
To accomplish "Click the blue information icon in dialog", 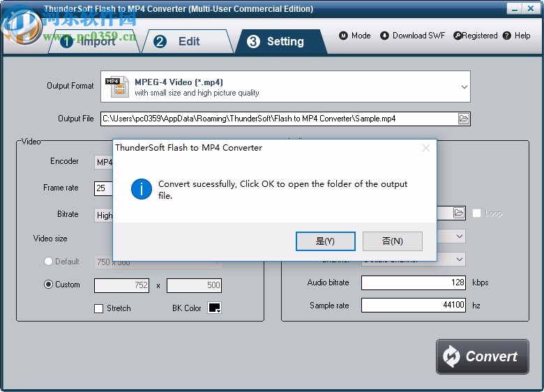I will 141,189.
